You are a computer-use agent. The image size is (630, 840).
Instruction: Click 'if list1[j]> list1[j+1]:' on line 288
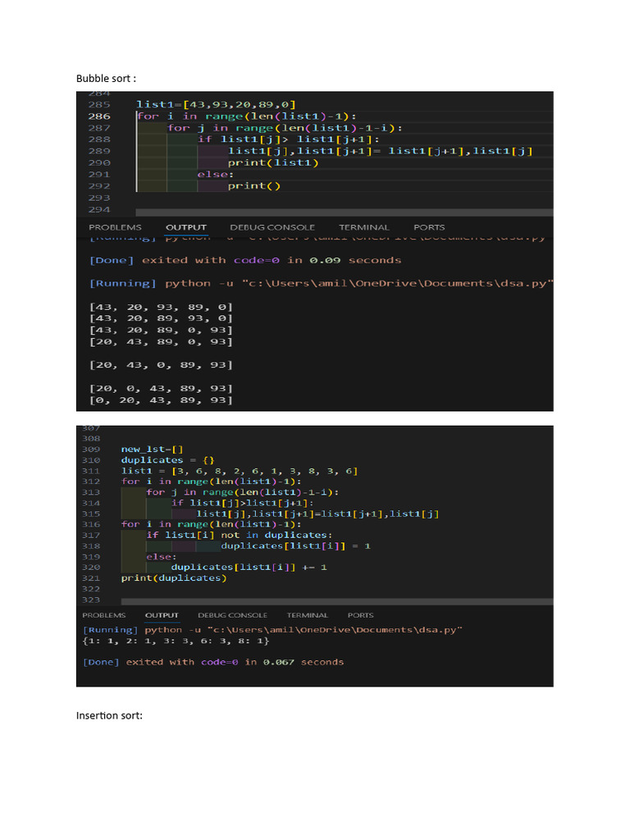pos(288,139)
